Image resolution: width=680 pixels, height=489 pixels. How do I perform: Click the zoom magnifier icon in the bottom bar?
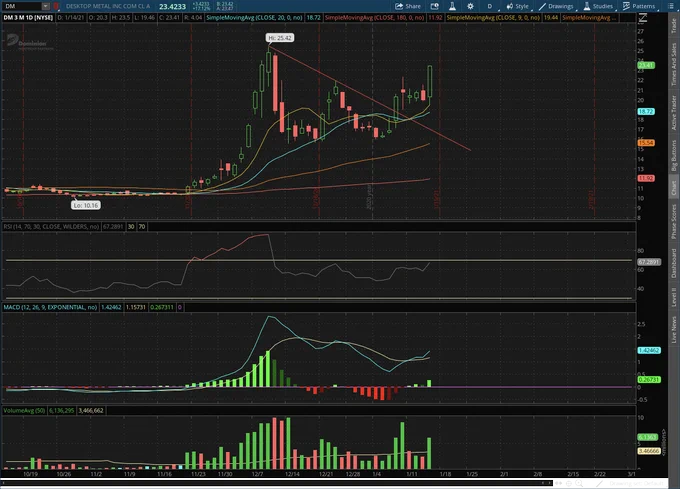[x=579, y=483]
